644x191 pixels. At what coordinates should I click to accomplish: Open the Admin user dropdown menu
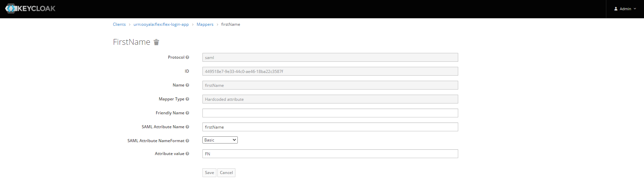(625, 9)
